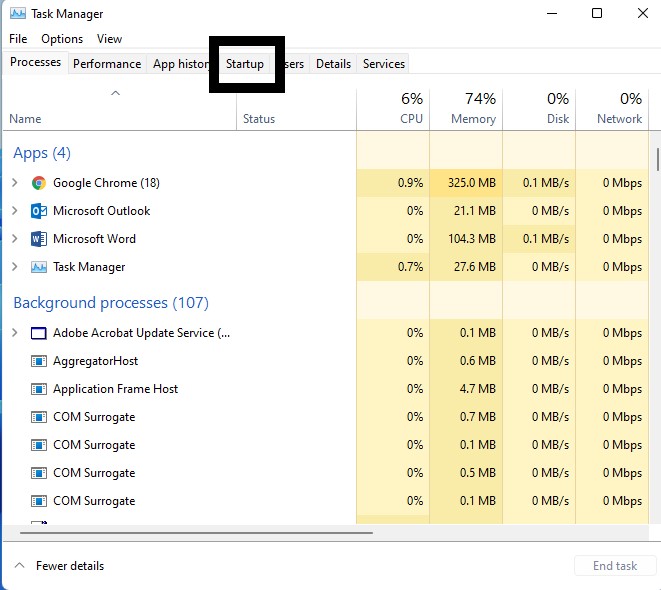Select the Google Chrome (18) row name
The height and width of the screenshot is (590, 661).
(x=106, y=183)
